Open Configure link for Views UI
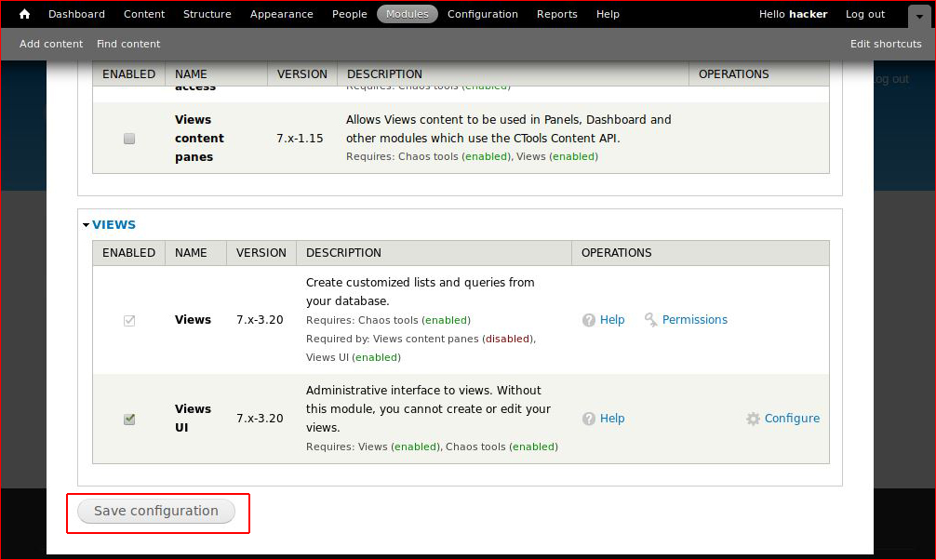The image size is (936, 560). point(792,419)
